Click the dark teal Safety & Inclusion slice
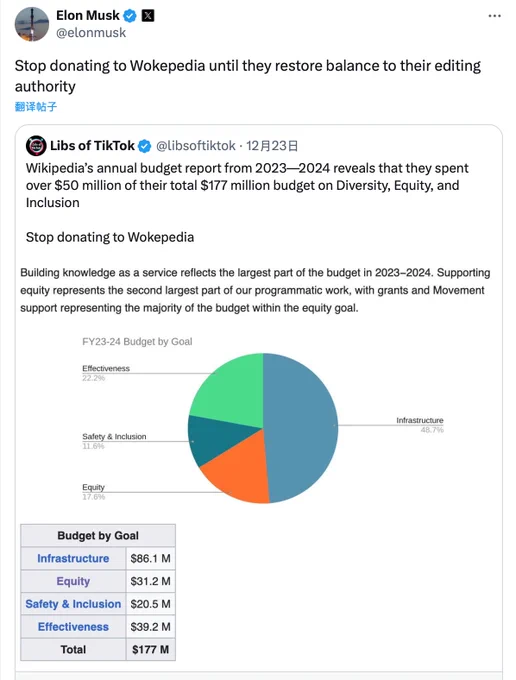This screenshot has height=680, width=516. (212, 440)
